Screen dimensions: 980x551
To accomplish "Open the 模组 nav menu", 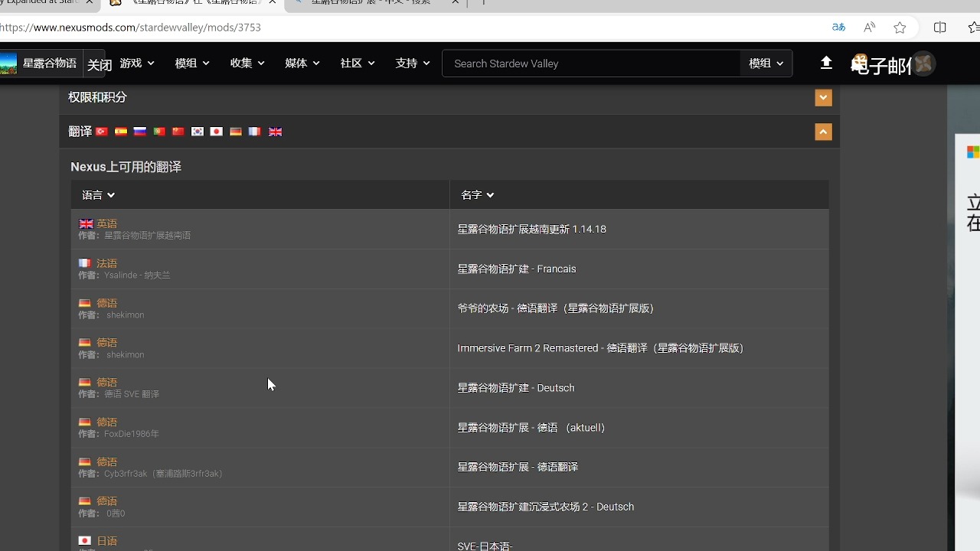I will [x=192, y=64].
